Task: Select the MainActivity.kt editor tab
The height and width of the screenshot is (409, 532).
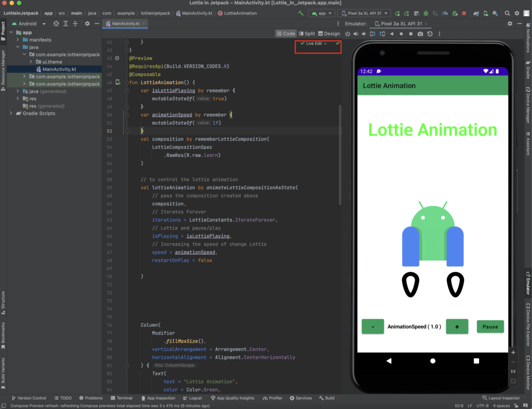Action: pos(125,24)
